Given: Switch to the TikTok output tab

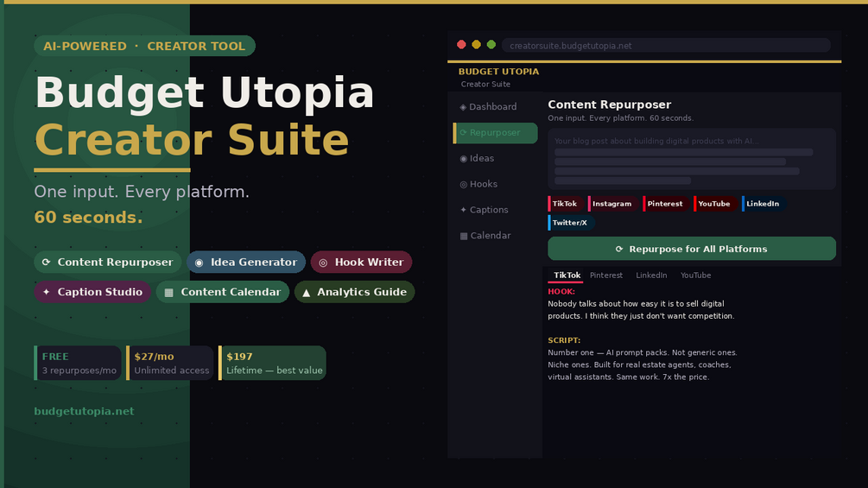Looking at the screenshot, I should click(567, 275).
